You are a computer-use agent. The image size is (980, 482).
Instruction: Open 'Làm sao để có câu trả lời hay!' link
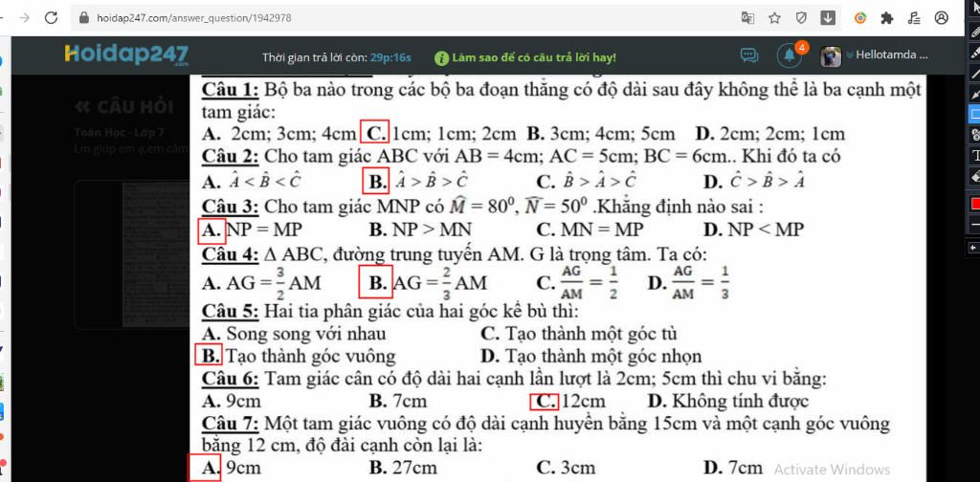coord(534,57)
